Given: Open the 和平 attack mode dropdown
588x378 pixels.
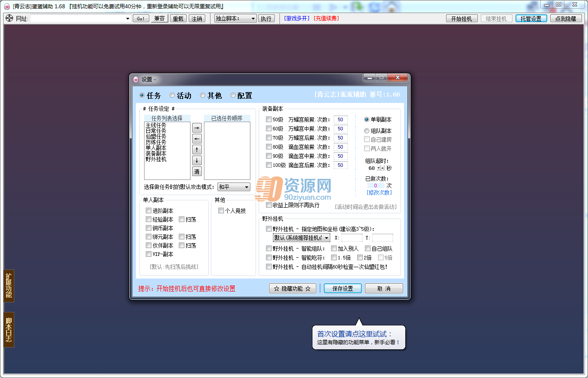Looking at the screenshot, I should 234,187.
